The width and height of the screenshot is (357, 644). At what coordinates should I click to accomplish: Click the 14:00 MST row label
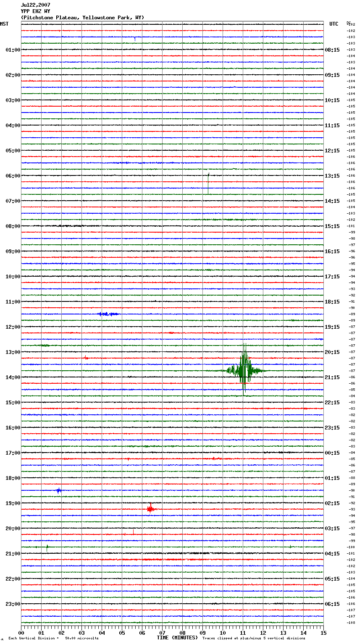point(13,377)
